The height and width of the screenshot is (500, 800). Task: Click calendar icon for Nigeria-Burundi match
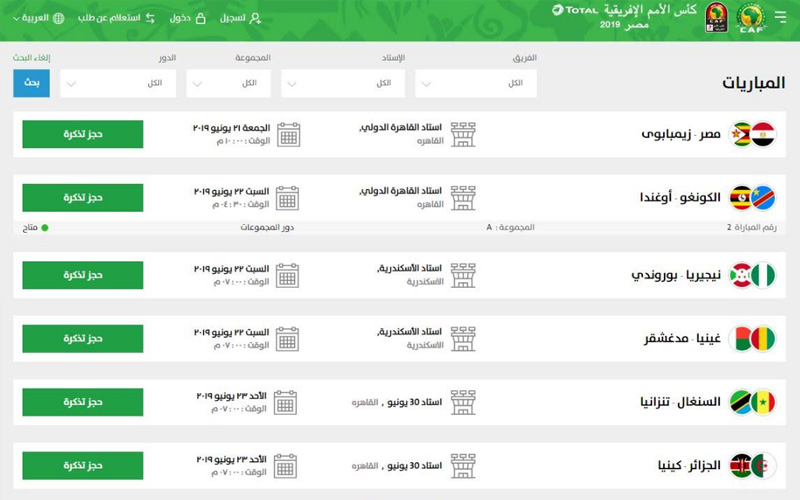287,275
